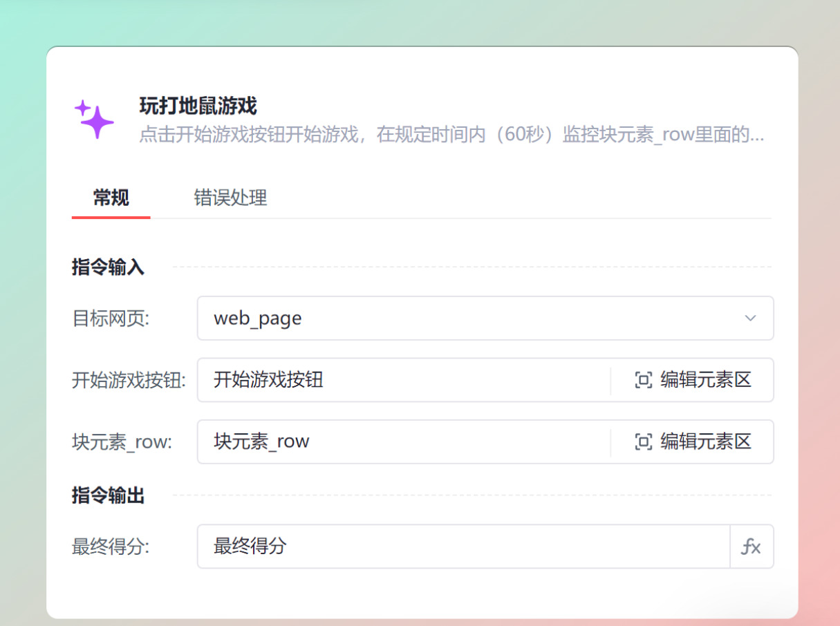Click the fx expression icon for 最终得分
This screenshot has height=626, width=840.
[751, 547]
